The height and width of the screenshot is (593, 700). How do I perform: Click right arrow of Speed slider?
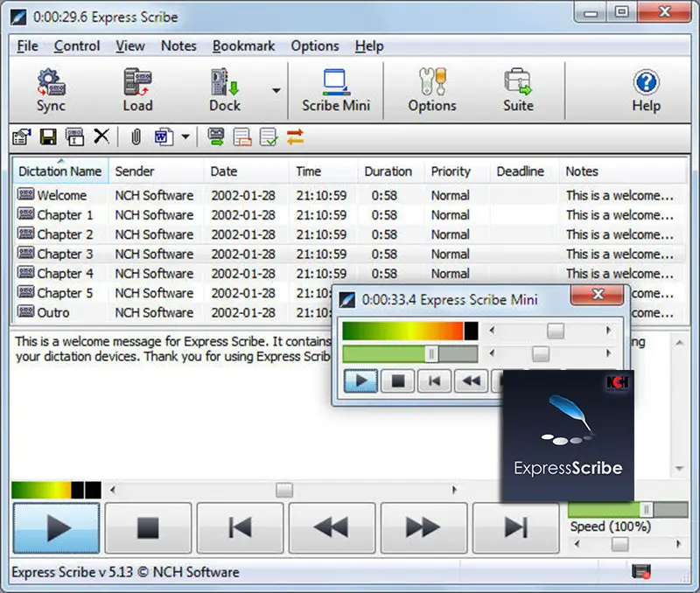[679, 544]
